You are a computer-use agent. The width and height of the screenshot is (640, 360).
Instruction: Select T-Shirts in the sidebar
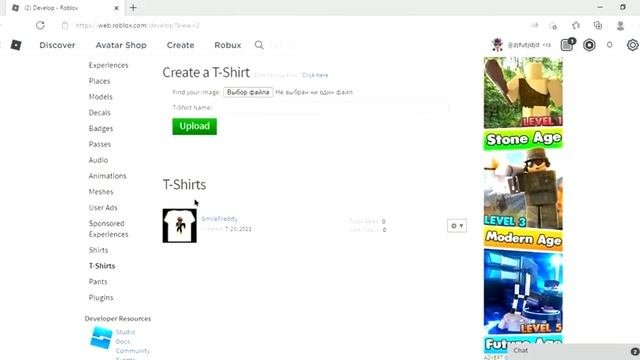point(102,266)
